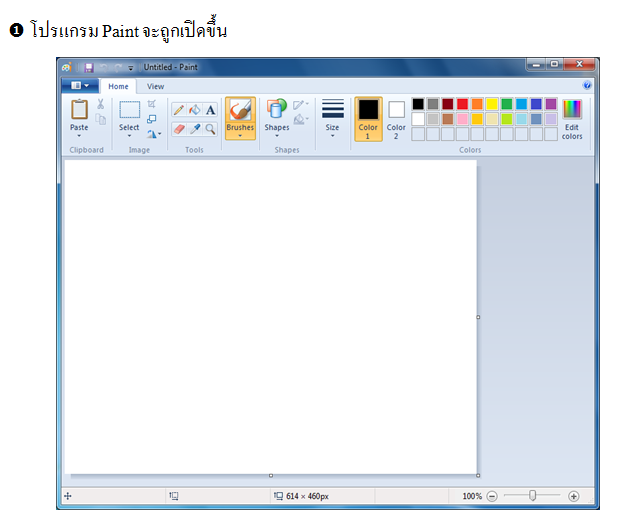
Task: Open the Paste dropdown arrow
Action: pyautogui.click(x=79, y=136)
